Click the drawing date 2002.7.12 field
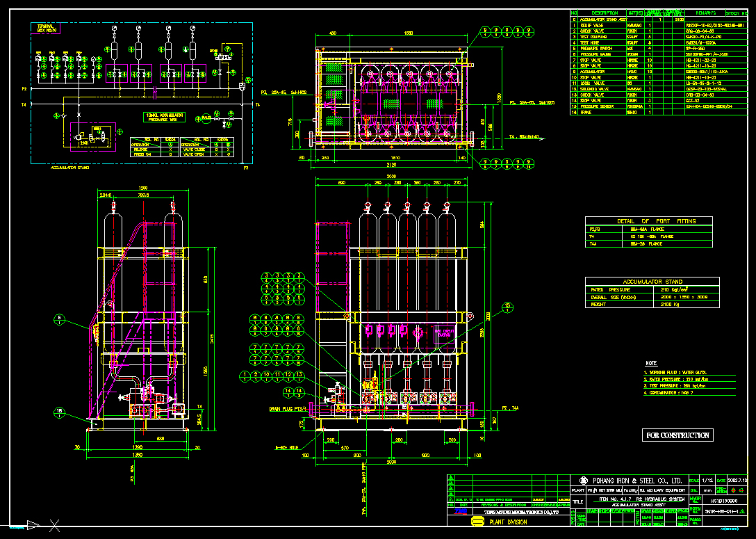 click(737, 481)
